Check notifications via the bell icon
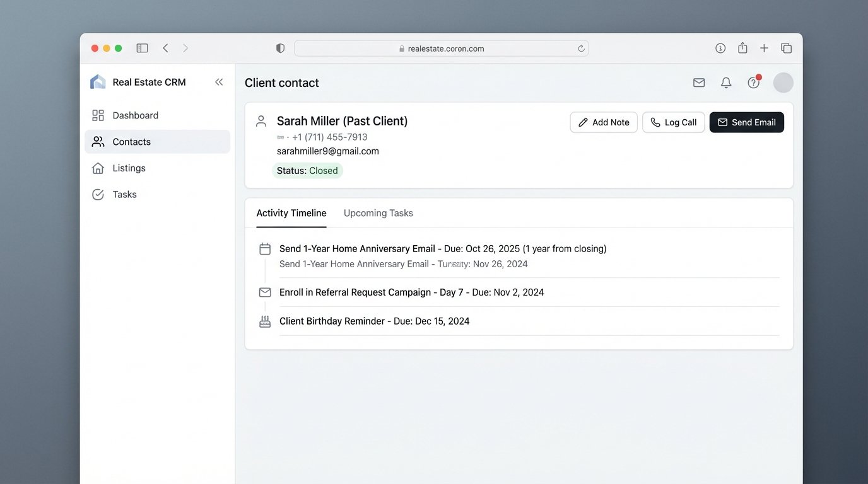Image resolution: width=868 pixels, height=484 pixels. pos(725,82)
